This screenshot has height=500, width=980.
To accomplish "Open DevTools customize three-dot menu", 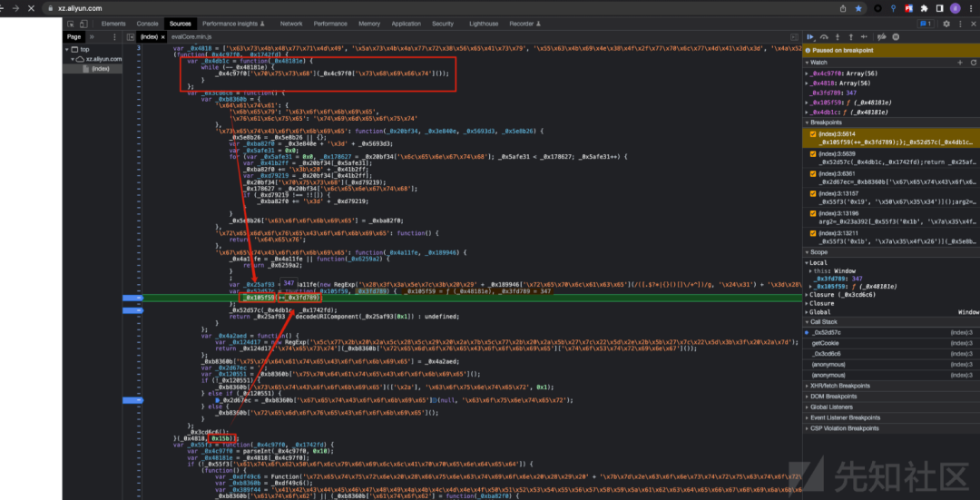I will (x=959, y=24).
